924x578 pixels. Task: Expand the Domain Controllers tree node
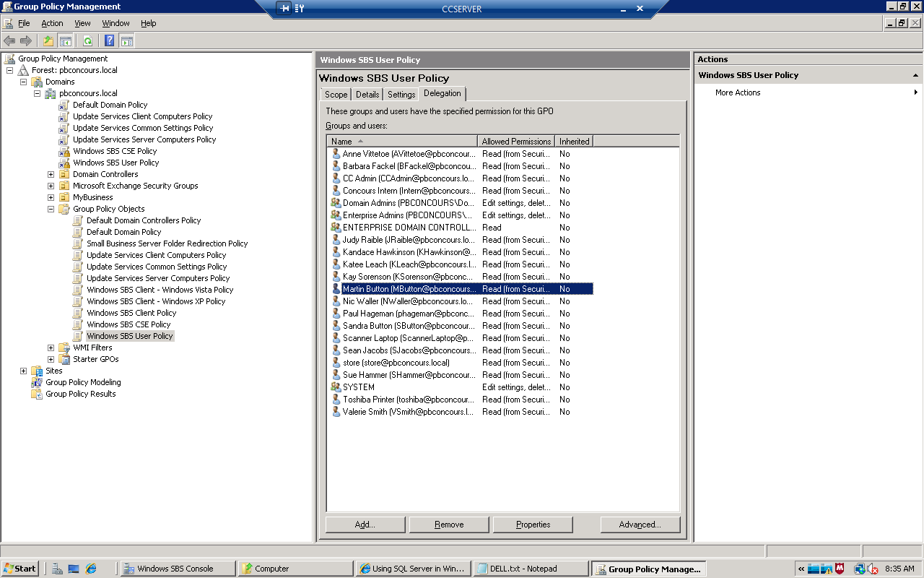tap(51, 174)
